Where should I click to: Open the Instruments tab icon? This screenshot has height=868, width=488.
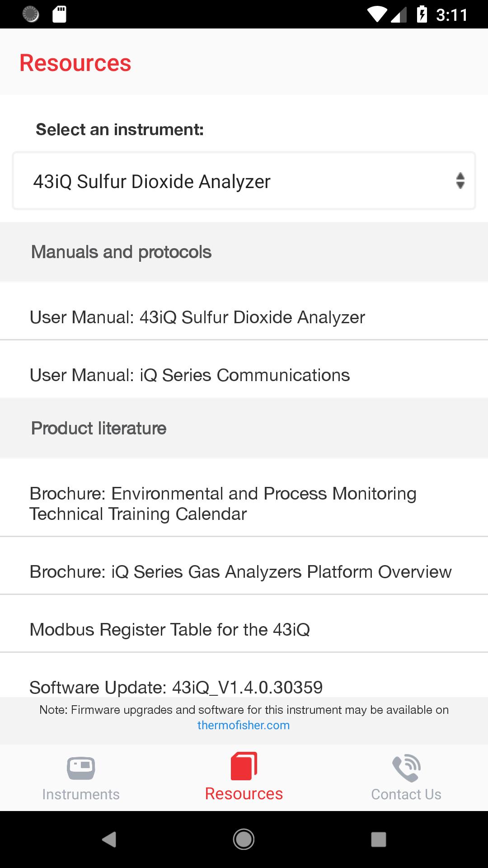coord(81,768)
